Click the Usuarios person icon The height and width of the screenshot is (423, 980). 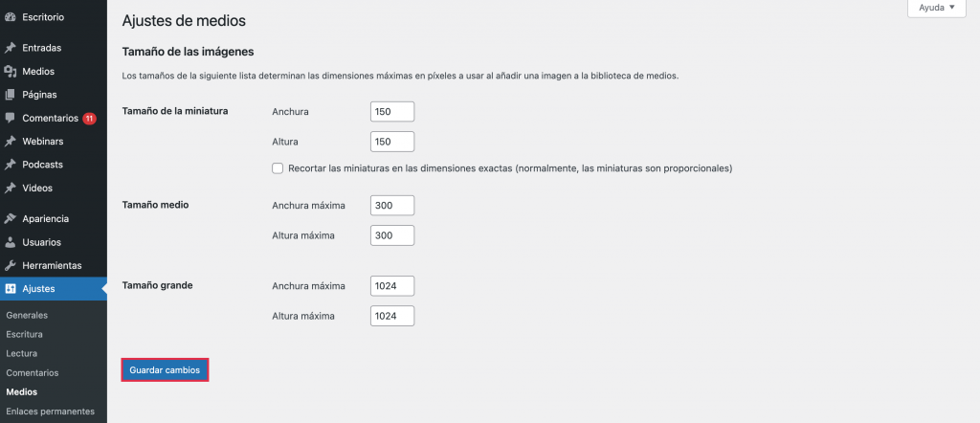10,242
